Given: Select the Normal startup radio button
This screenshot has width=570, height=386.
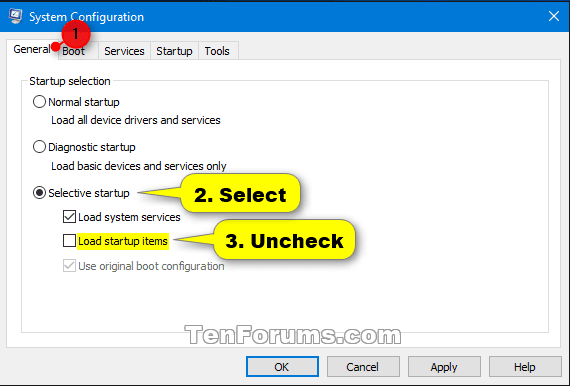Looking at the screenshot, I should tap(39, 102).
